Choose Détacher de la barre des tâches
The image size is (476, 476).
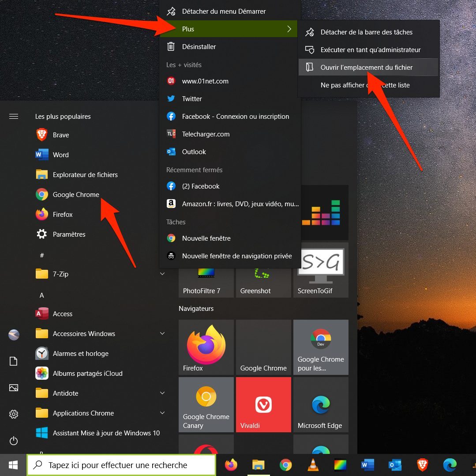click(368, 32)
